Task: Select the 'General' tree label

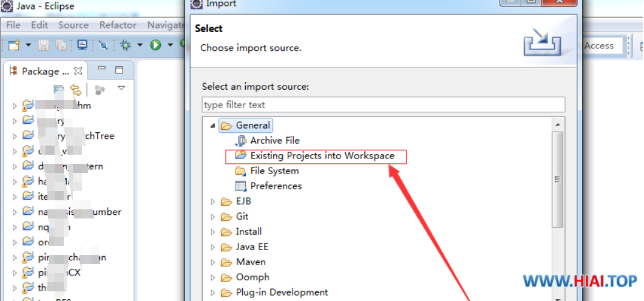Action: [253, 125]
